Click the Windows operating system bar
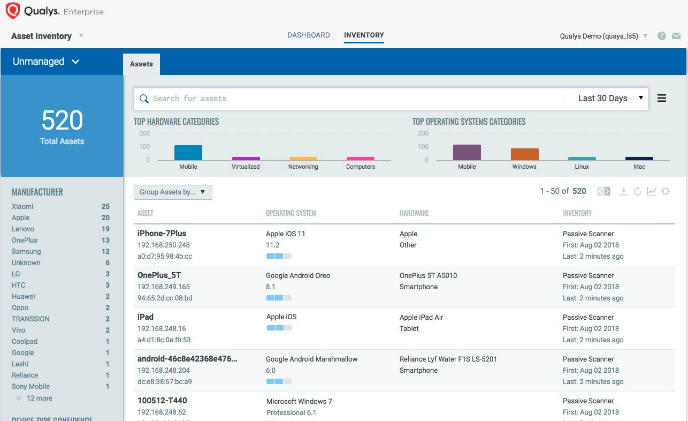The width and height of the screenshot is (688, 421). click(525, 154)
